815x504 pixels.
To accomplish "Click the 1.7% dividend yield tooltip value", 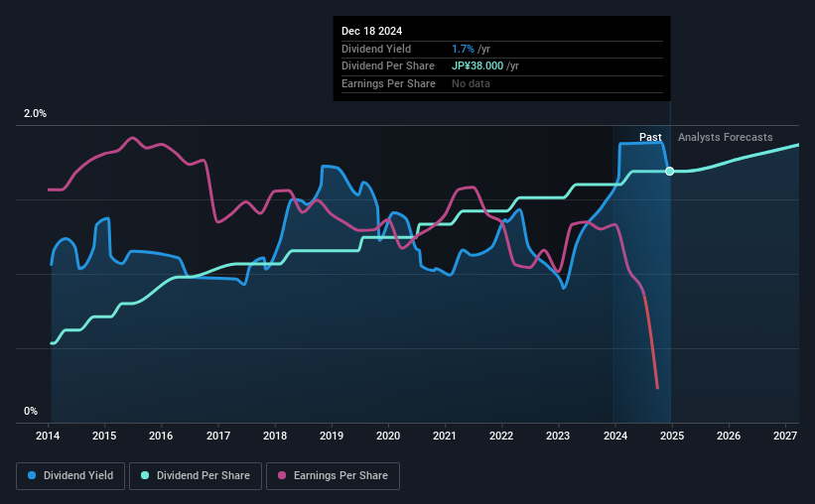I will click(463, 49).
